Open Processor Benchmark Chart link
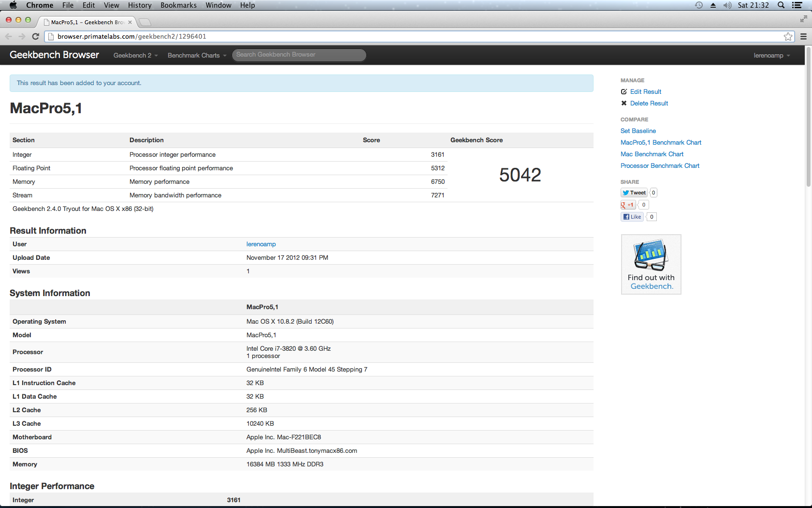The height and width of the screenshot is (508, 812). click(x=660, y=165)
